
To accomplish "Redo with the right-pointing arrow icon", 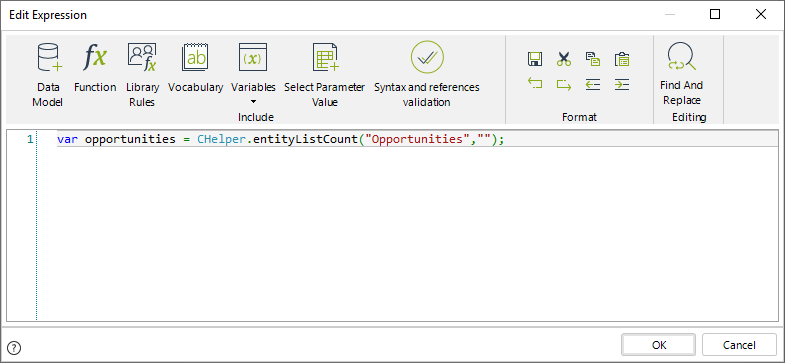I will (564, 84).
